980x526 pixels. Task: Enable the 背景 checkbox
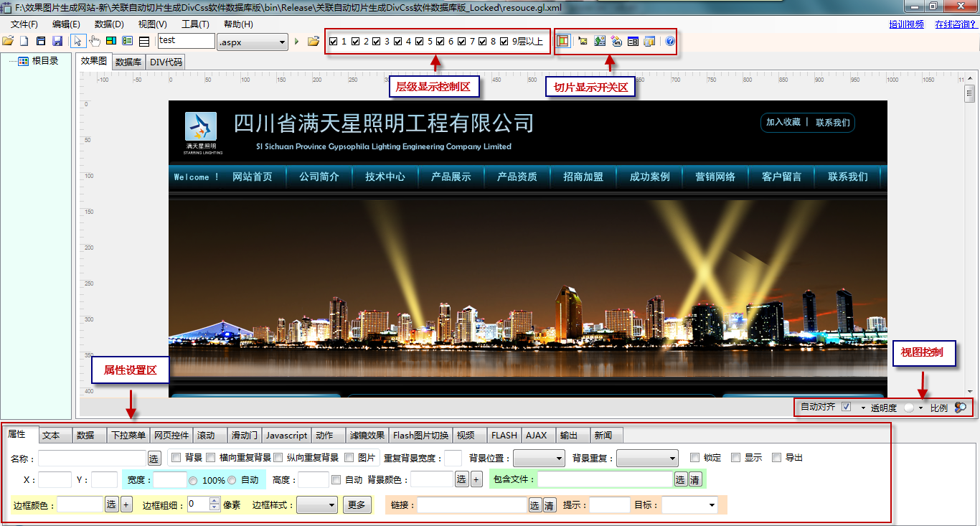(176, 458)
